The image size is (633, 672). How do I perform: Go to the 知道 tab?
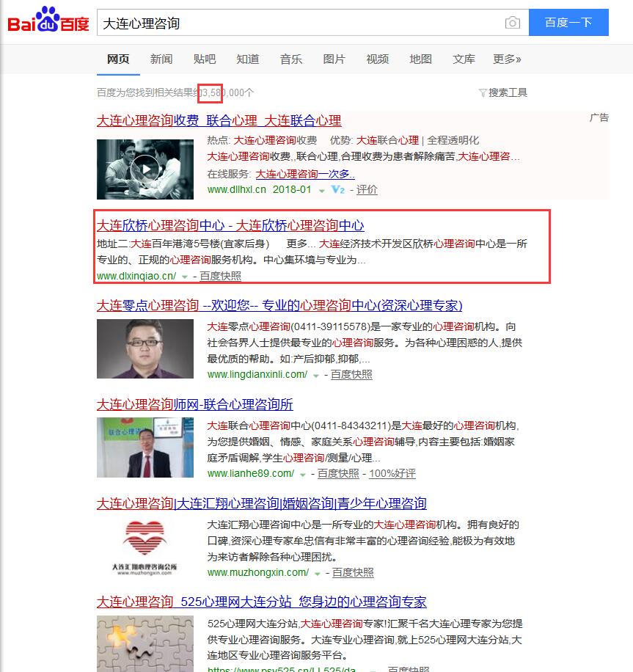click(248, 59)
